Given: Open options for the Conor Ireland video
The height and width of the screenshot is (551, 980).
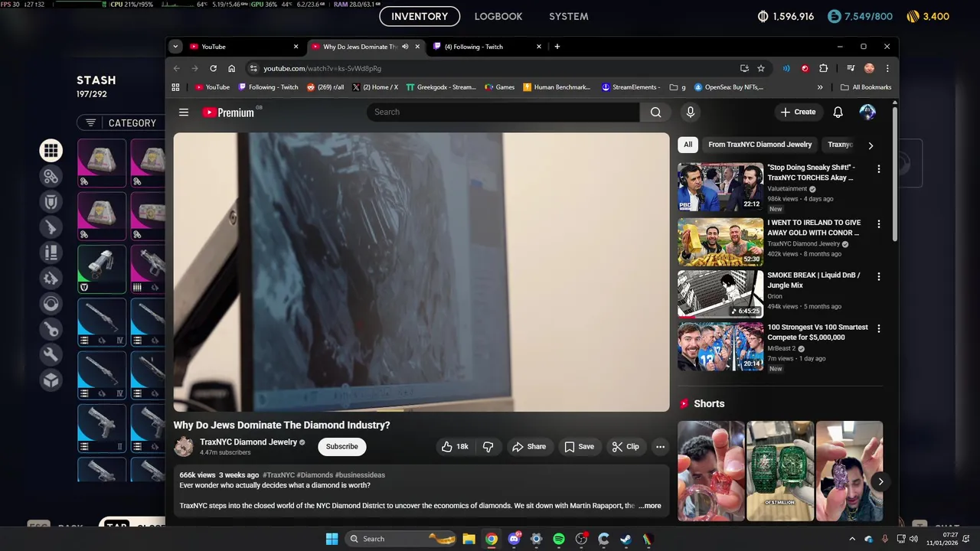Looking at the screenshot, I should (x=878, y=224).
